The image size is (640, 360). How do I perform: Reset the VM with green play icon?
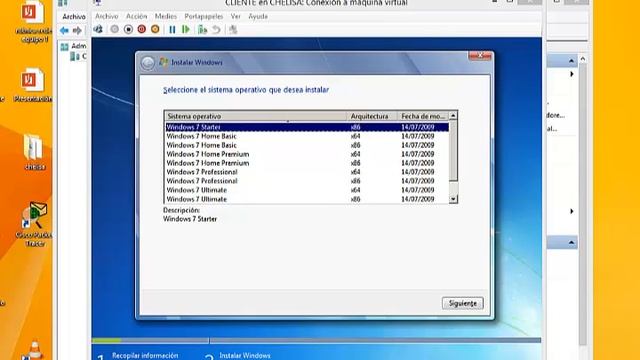(186, 29)
